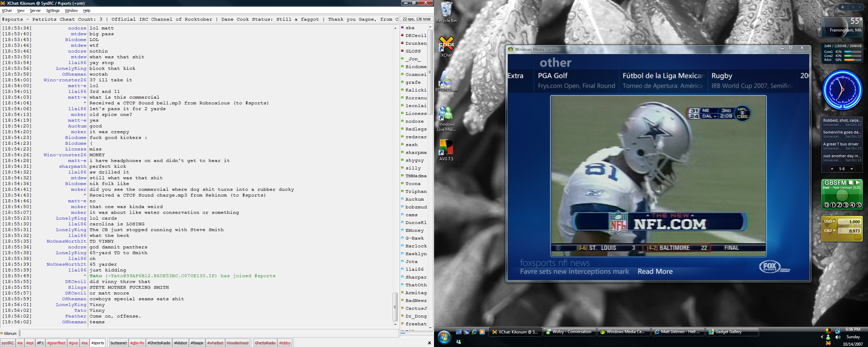
Task: Open 'Robbed, shot, carja...' feed headline
Action: pos(842,122)
